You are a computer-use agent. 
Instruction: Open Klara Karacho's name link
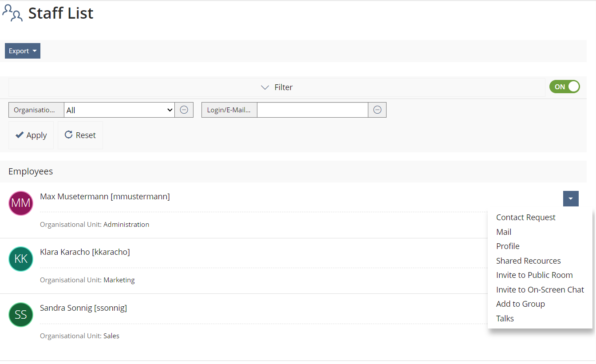85,252
